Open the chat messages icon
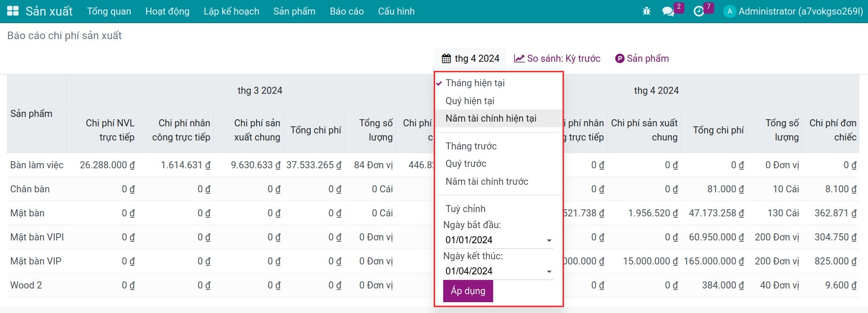 (668, 11)
